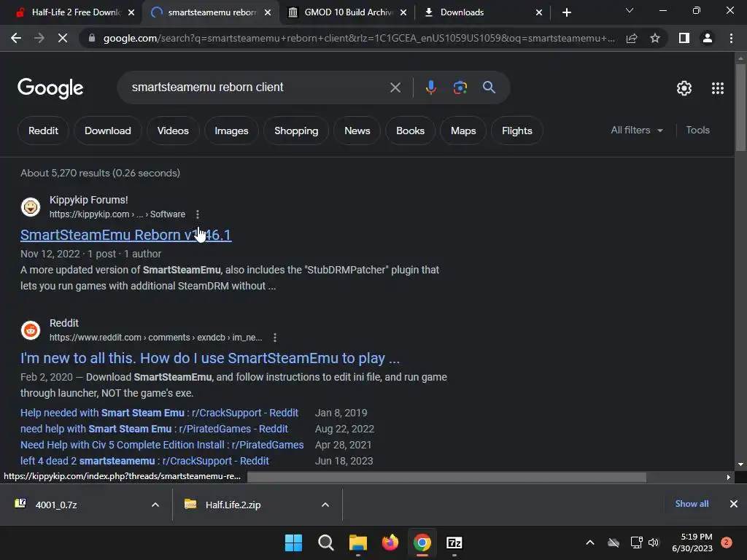Clear the search box text
This screenshot has height=560, width=747.
395,87
